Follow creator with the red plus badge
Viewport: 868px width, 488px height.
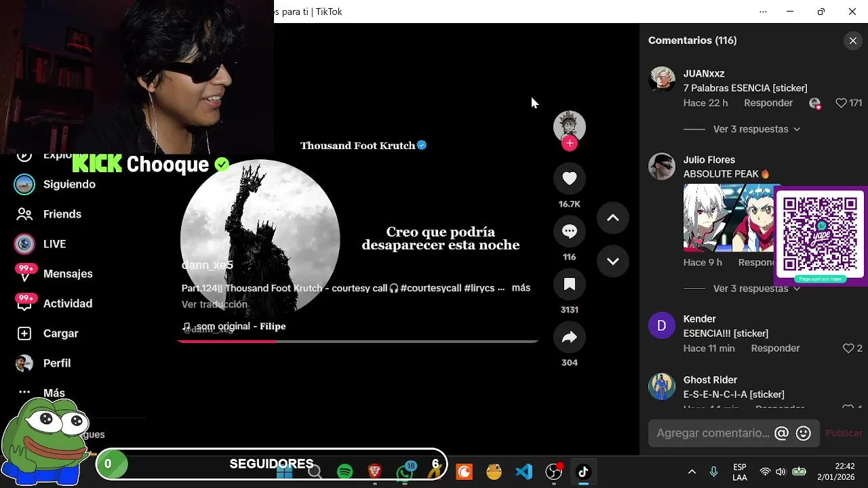(570, 143)
